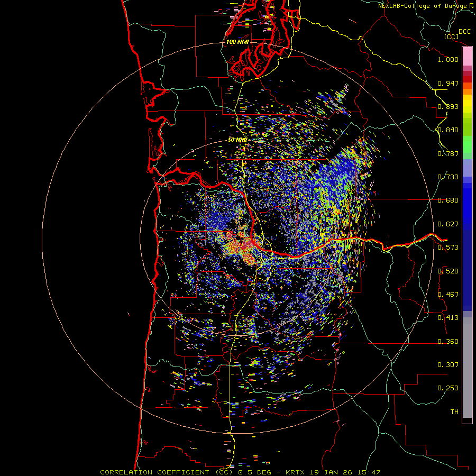Click the 0.413 scale value
The height and width of the screenshot is (476, 476).
click(448, 318)
